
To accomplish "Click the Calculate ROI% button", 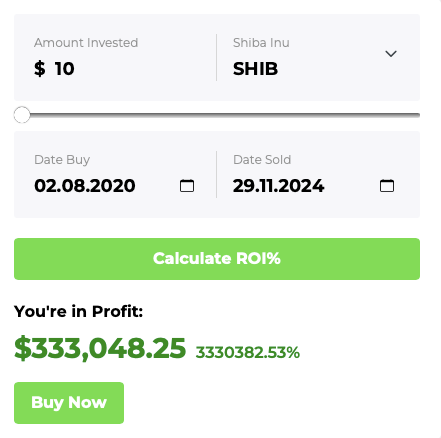I will (x=217, y=259).
